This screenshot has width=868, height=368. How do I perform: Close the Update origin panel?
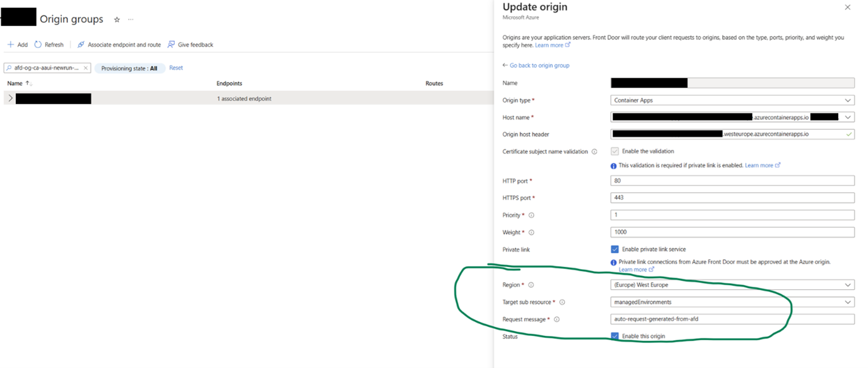click(x=848, y=7)
